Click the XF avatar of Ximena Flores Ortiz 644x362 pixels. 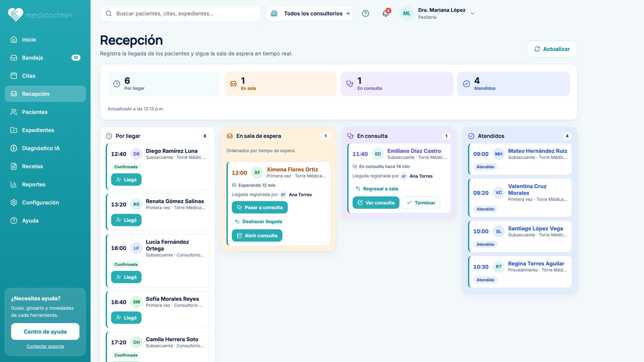click(257, 173)
